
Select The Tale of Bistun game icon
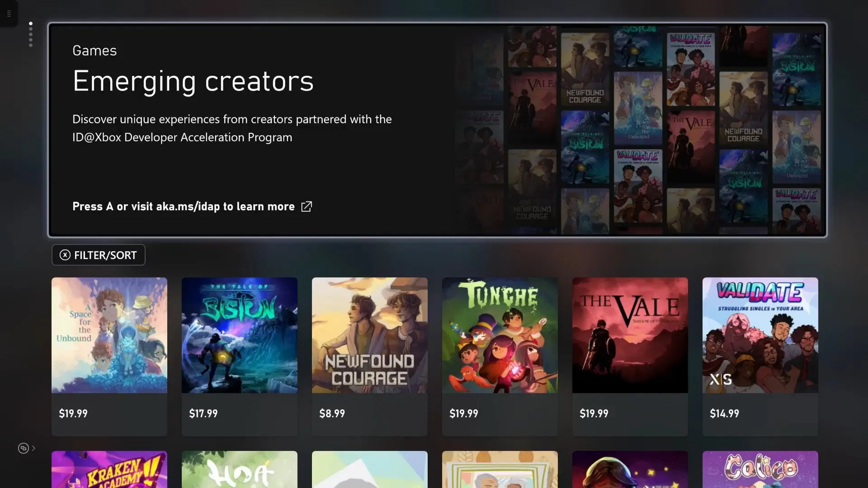coord(239,335)
